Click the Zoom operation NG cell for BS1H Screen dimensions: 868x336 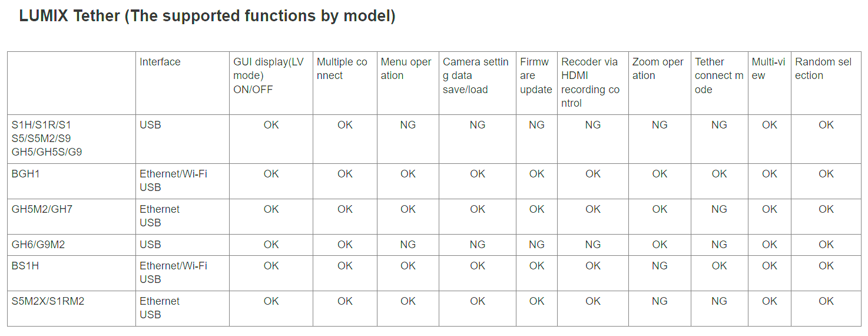(x=660, y=266)
